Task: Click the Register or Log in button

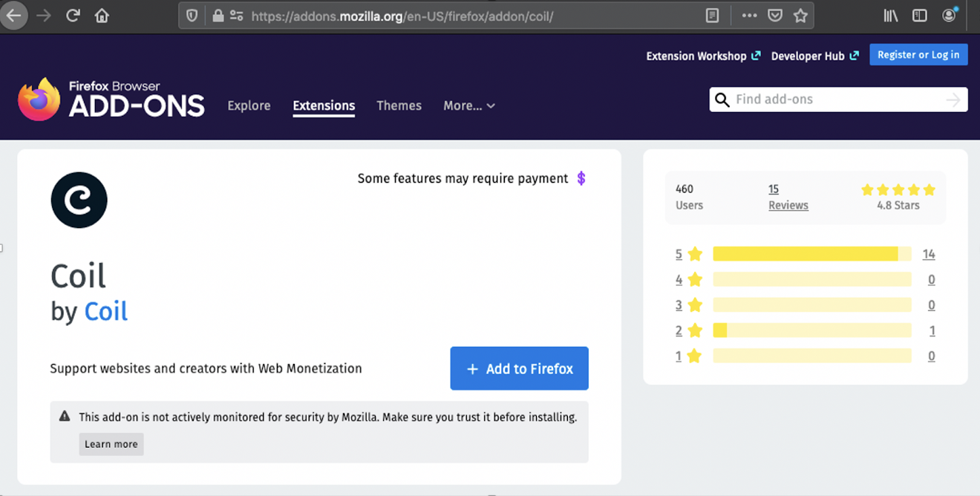Action: click(x=918, y=55)
